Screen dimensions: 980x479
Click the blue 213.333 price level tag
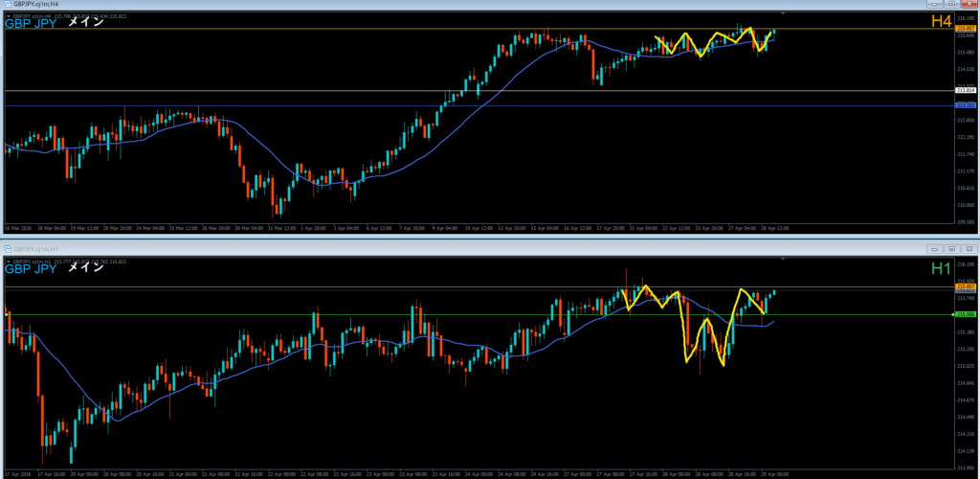click(965, 105)
